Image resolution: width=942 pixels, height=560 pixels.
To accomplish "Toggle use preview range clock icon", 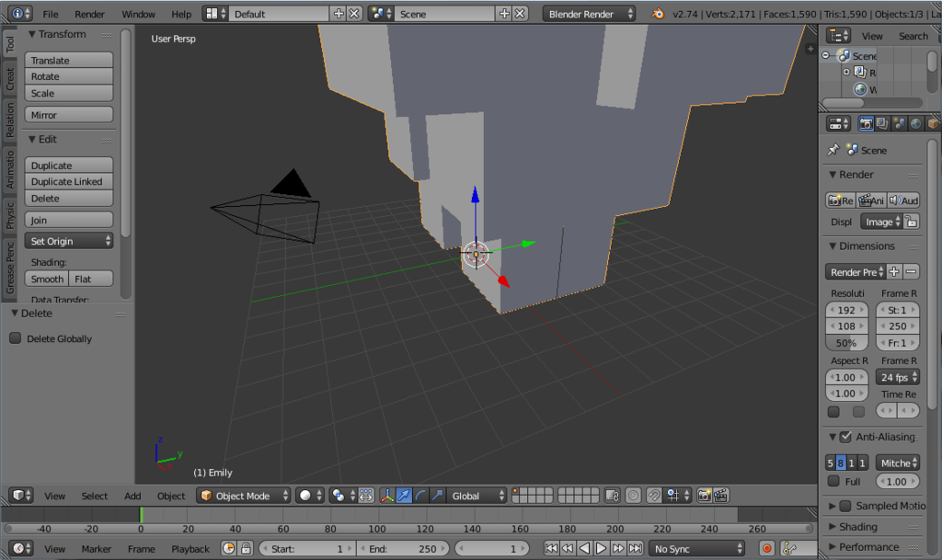I will point(228,548).
